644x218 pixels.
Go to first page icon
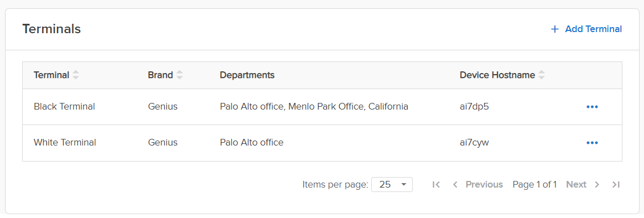[436, 185]
